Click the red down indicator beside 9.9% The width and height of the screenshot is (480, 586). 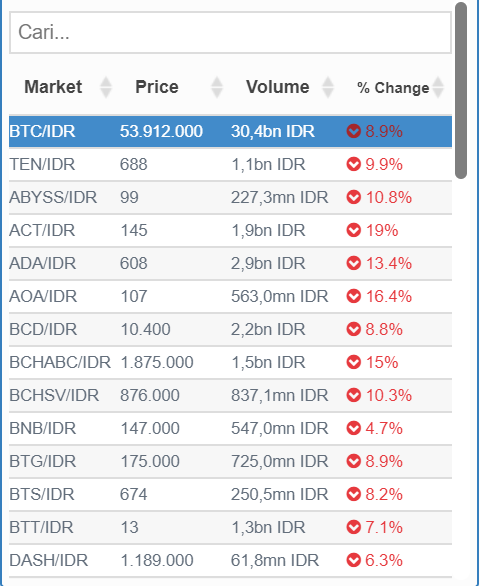353,164
